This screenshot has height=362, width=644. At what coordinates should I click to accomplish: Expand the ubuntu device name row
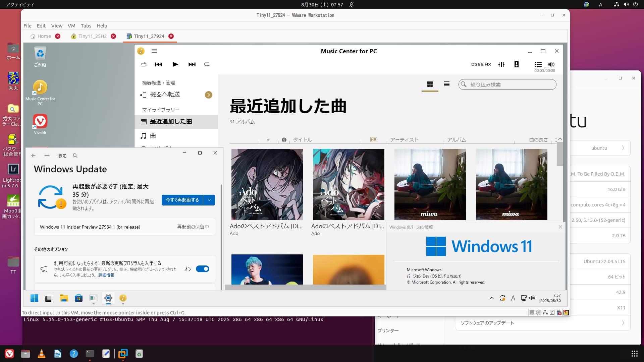[600, 148]
